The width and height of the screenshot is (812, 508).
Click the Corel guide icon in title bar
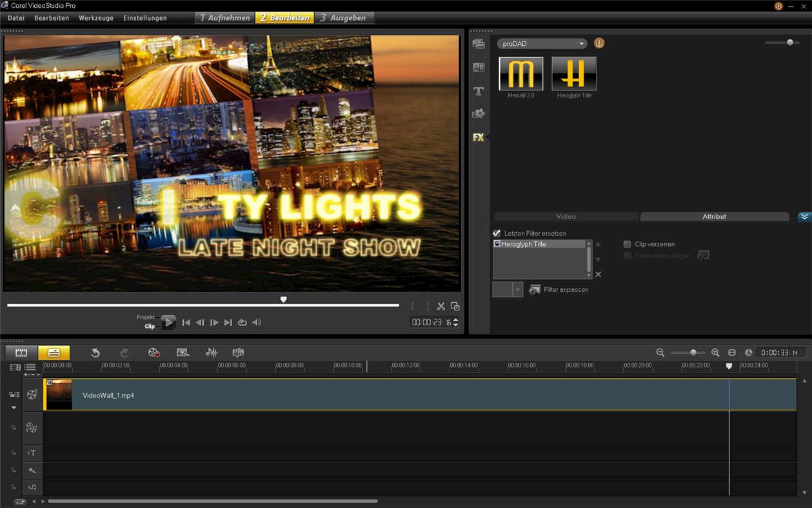coord(778,6)
